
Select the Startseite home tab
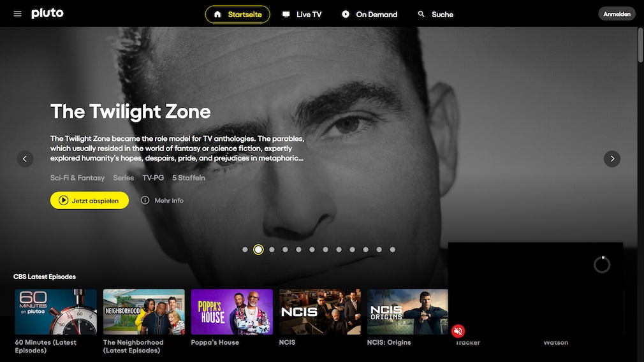tap(238, 15)
